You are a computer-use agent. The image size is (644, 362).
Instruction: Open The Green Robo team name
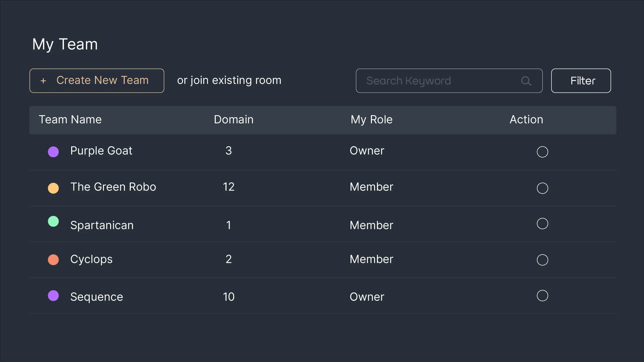pyautogui.click(x=113, y=187)
